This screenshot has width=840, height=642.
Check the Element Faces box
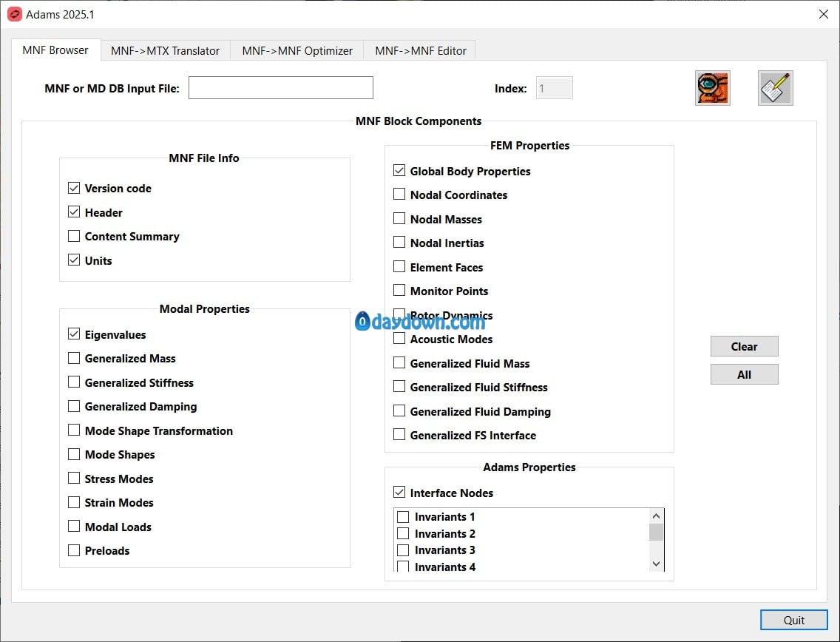click(x=399, y=266)
